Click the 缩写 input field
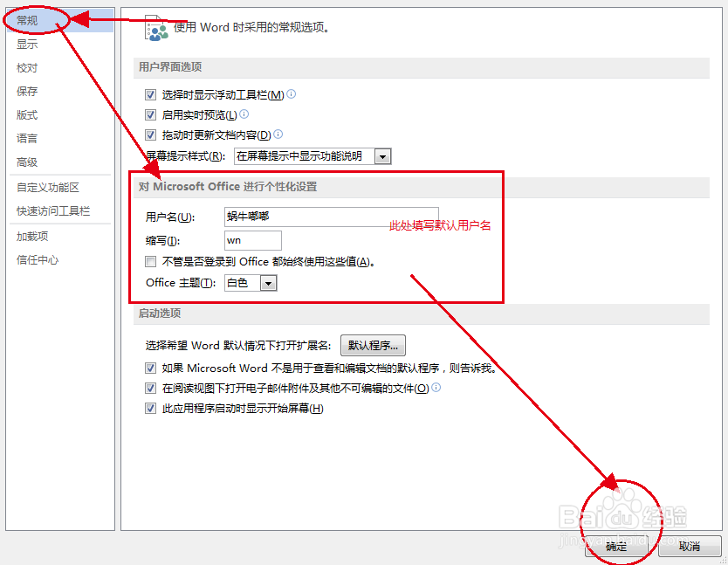 pyautogui.click(x=253, y=240)
